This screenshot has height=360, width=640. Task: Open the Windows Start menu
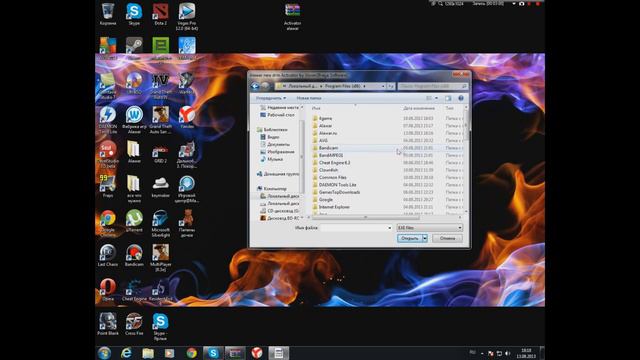[x=104, y=353]
